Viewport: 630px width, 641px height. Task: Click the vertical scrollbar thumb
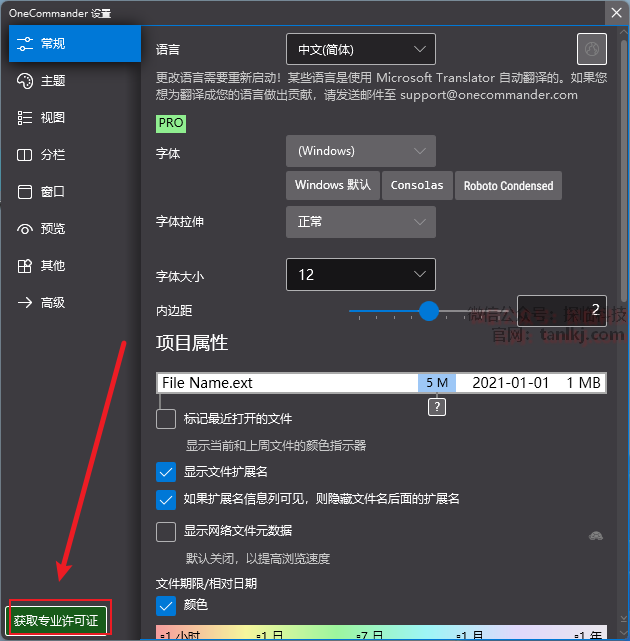tap(623, 170)
